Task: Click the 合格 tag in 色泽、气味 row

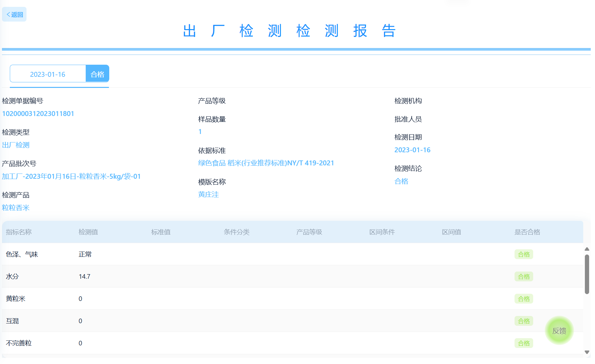Action: coord(524,254)
